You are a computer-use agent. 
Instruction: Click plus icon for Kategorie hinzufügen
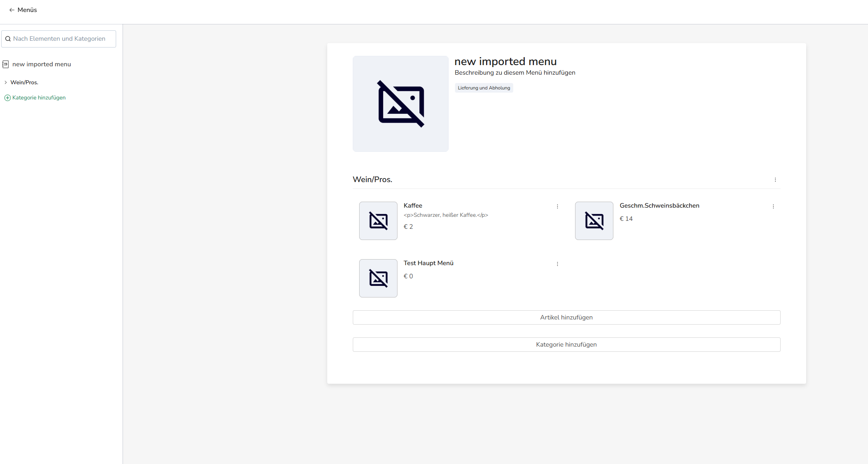[7, 98]
